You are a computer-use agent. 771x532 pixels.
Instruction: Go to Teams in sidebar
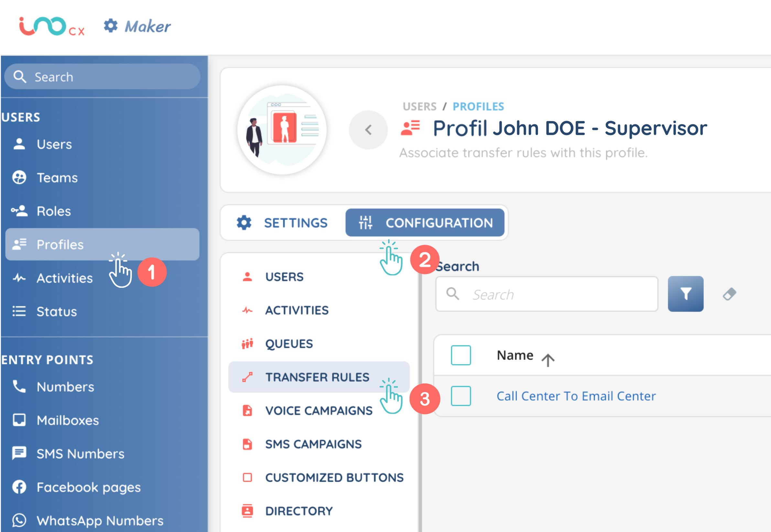click(57, 177)
